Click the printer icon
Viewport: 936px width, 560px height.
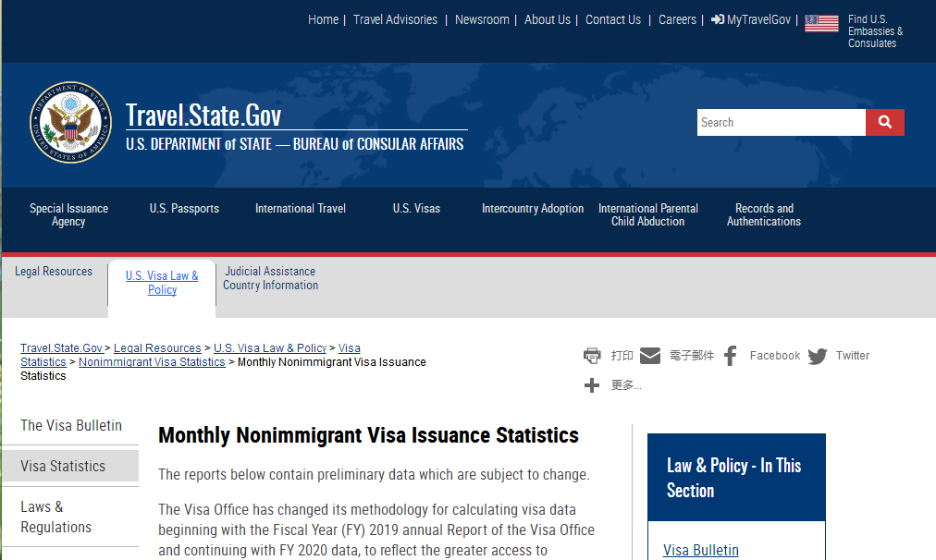[592, 356]
